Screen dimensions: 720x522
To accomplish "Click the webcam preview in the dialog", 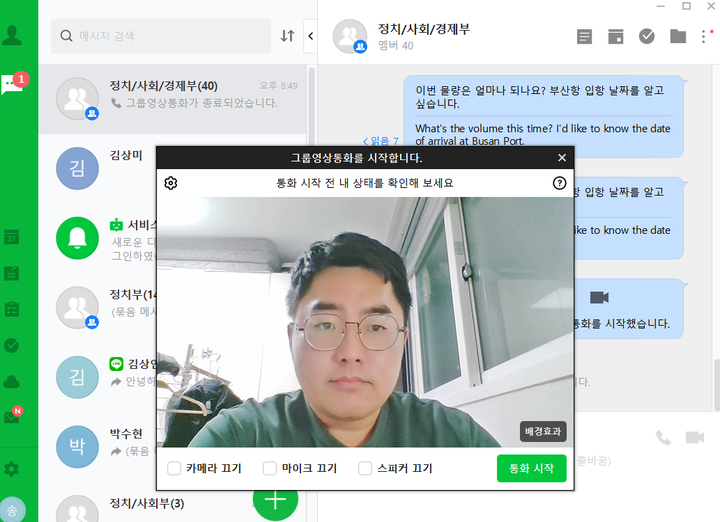I will 365,322.
